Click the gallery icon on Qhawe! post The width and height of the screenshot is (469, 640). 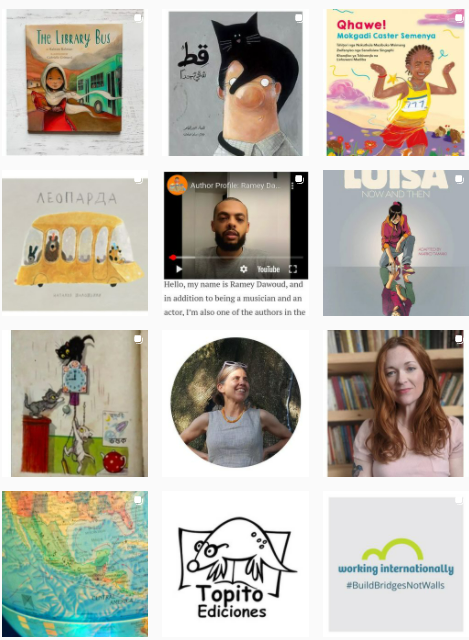(459, 18)
